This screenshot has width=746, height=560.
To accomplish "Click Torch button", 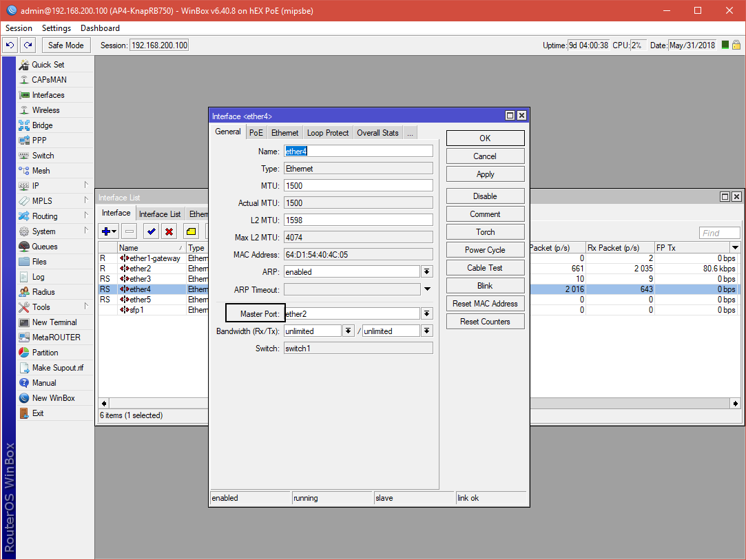I will click(486, 231).
